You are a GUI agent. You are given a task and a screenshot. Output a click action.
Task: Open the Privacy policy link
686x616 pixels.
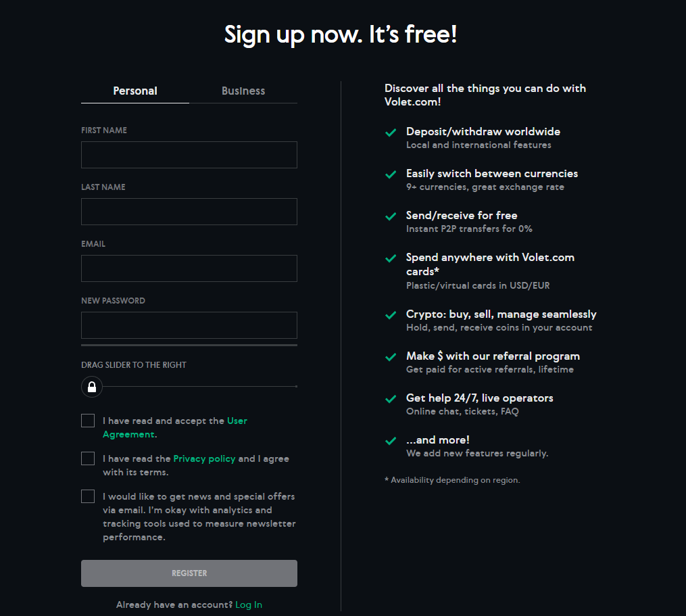click(x=204, y=458)
